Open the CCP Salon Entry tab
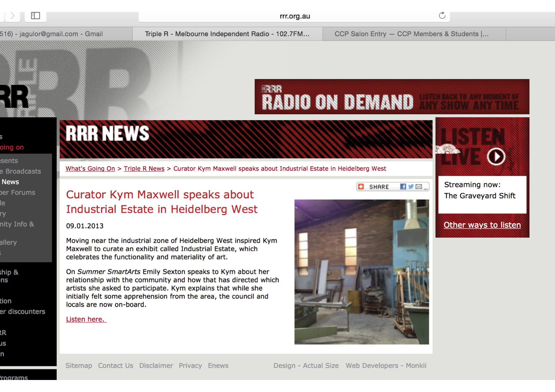This screenshot has height=392, width=555. coord(414,34)
